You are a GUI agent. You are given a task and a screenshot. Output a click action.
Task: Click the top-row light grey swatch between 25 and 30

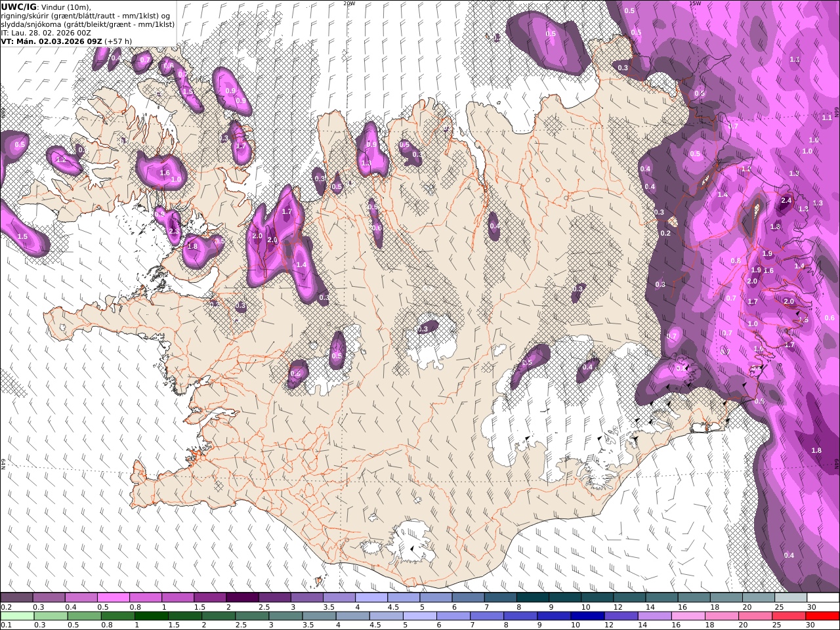click(x=790, y=598)
